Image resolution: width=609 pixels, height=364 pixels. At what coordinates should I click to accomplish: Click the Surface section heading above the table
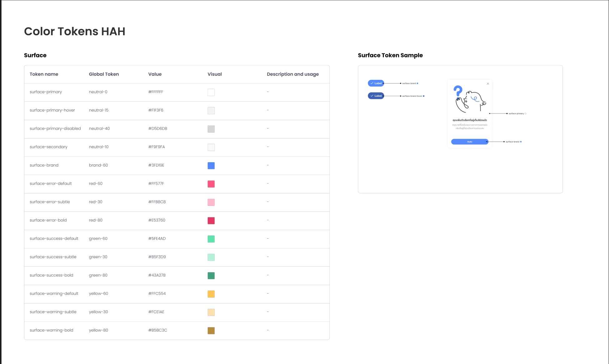pos(35,55)
